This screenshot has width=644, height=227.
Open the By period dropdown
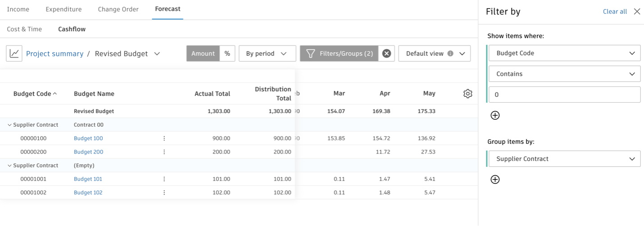[x=267, y=54]
